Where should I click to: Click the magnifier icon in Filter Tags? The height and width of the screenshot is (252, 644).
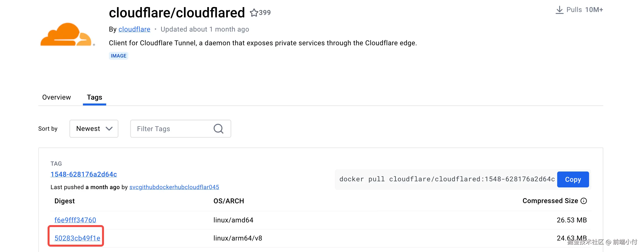(218, 129)
